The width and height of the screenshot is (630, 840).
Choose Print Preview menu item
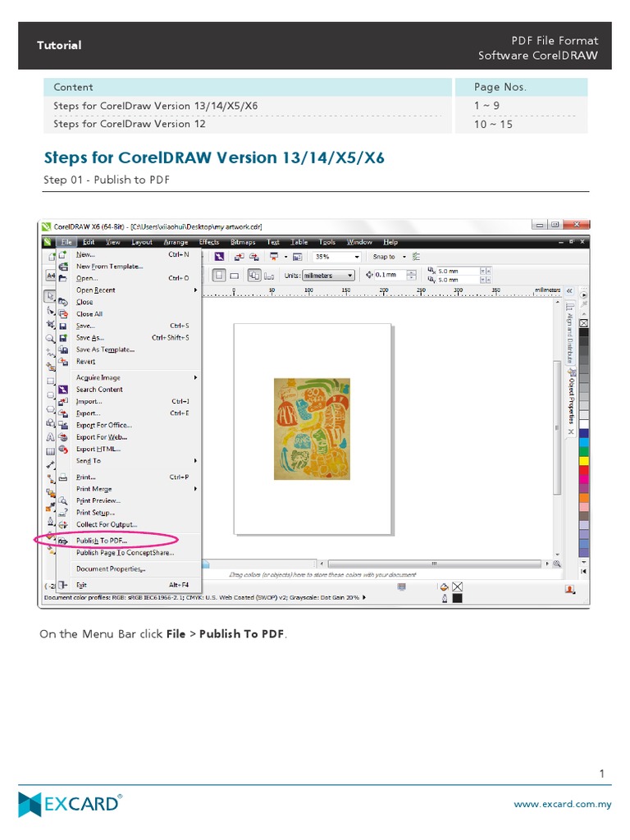tap(129, 501)
